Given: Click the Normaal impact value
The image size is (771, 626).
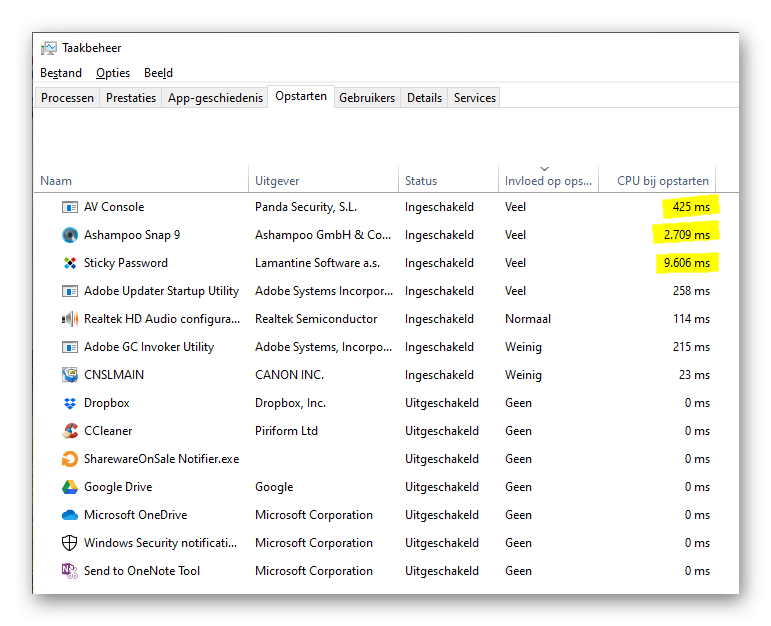Looking at the screenshot, I should [x=528, y=319].
